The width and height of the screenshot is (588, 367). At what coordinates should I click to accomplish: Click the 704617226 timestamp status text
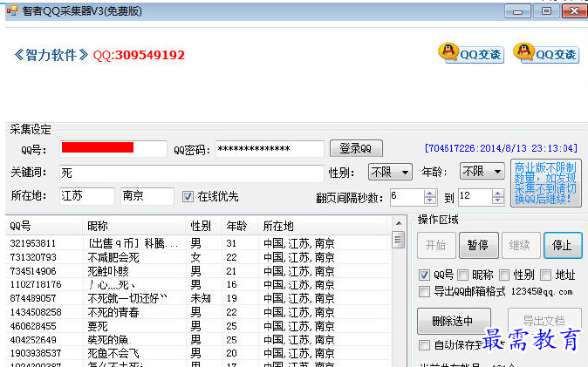click(x=501, y=148)
